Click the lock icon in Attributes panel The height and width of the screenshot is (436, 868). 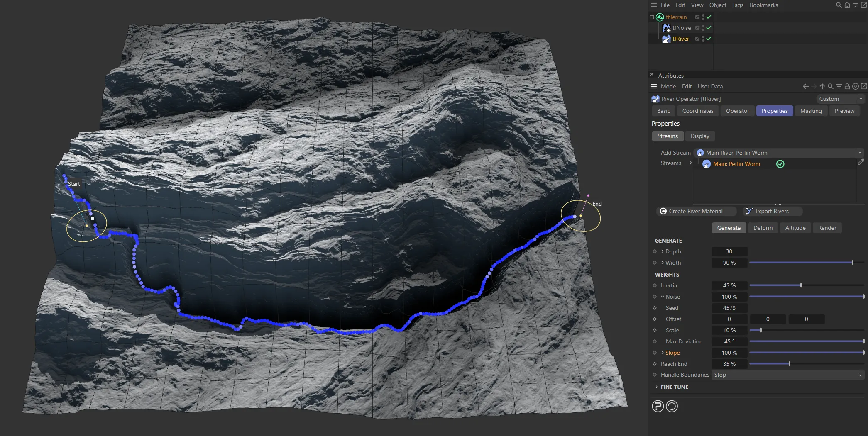tap(847, 86)
